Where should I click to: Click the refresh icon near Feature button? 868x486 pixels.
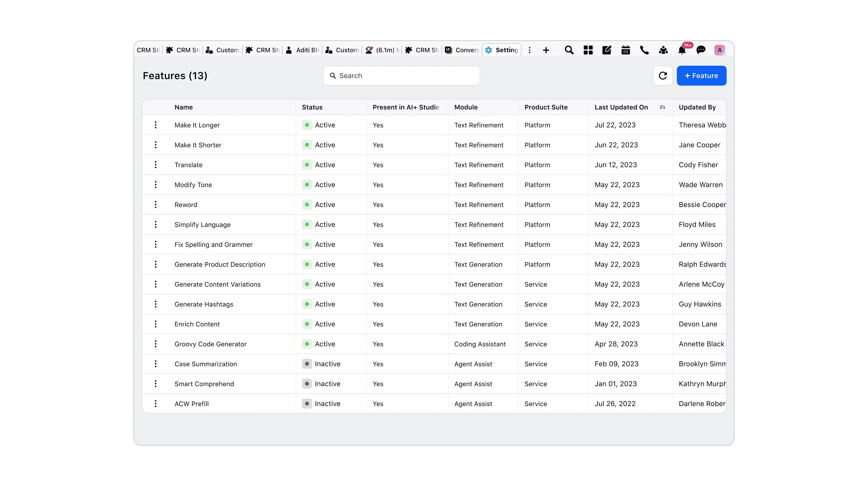pos(663,75)
